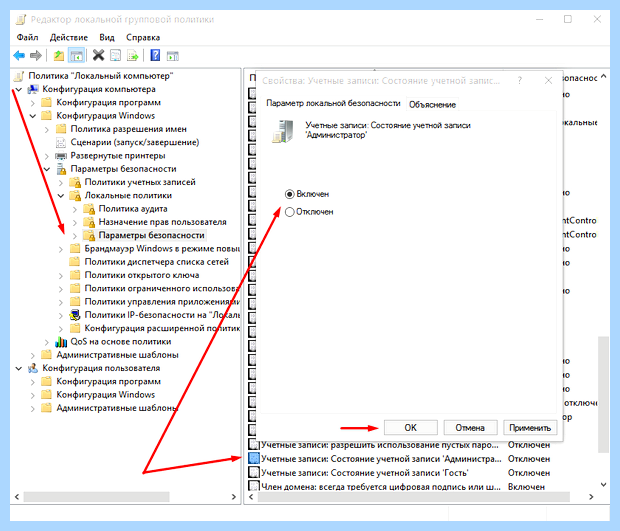The image size is (620, 531).
Task: Click the Back arrow toolbar icon
Action: (x=19, y=55)
